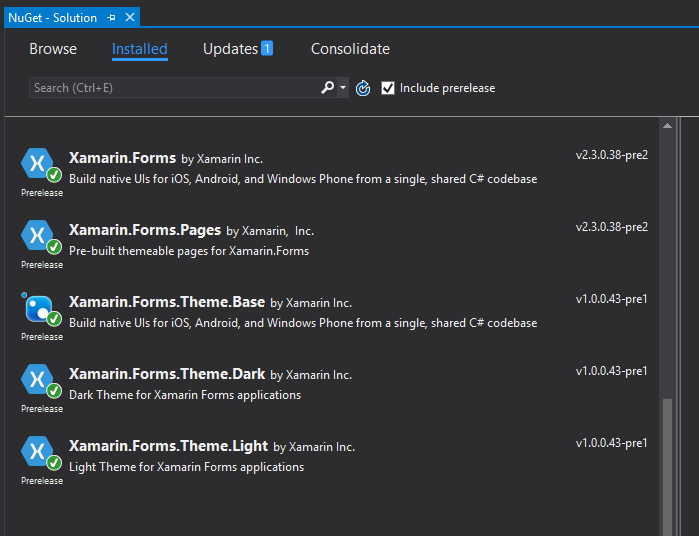Viewport: 699px width, 536px height.
Task: Click the Xamarin.Forms.Theme.Light package icon
Action: pyautogui.click(x=41, y=453)
